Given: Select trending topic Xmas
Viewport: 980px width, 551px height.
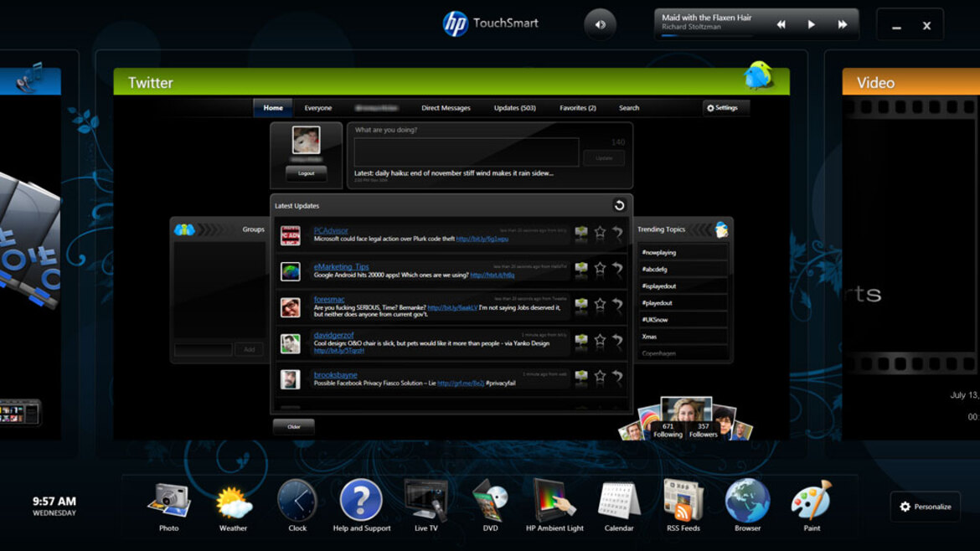Looking at the screenshot, I should 683,337.
